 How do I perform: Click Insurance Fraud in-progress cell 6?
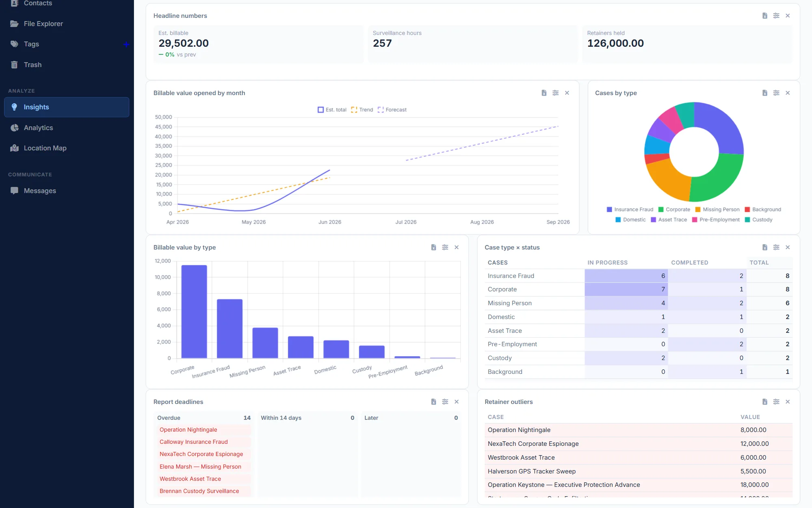[x=626, y=276]
